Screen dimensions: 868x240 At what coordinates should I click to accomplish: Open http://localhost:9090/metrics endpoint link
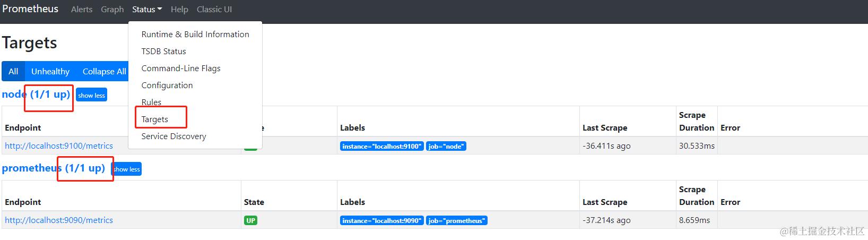coord(59,220)
